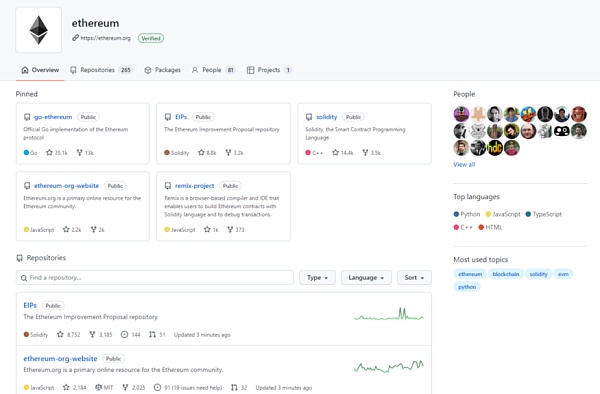Open the hdc member avatar
Image resolution: width=600 pixels, height=394 pixels.
click(495, 148)
